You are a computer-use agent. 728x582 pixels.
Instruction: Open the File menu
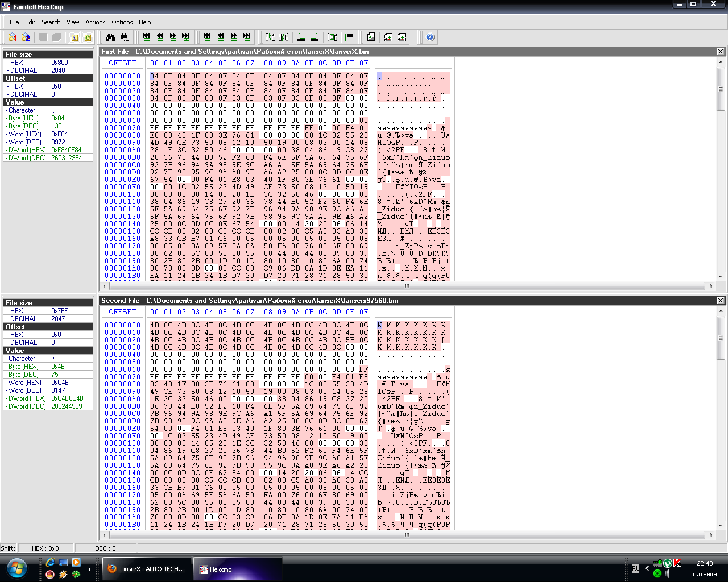(14, 22)
